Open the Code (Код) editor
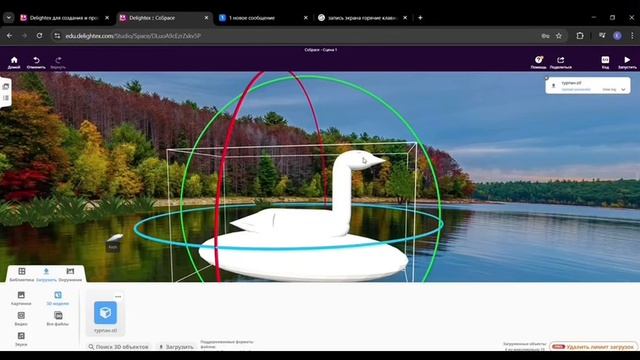The image size is (640, 360). [605, 62]
